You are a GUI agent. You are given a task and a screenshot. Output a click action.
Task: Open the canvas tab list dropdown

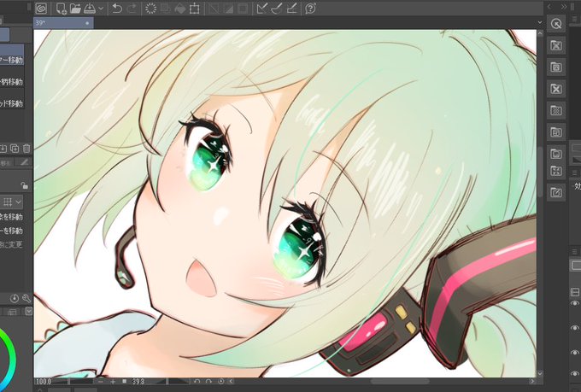539,22
